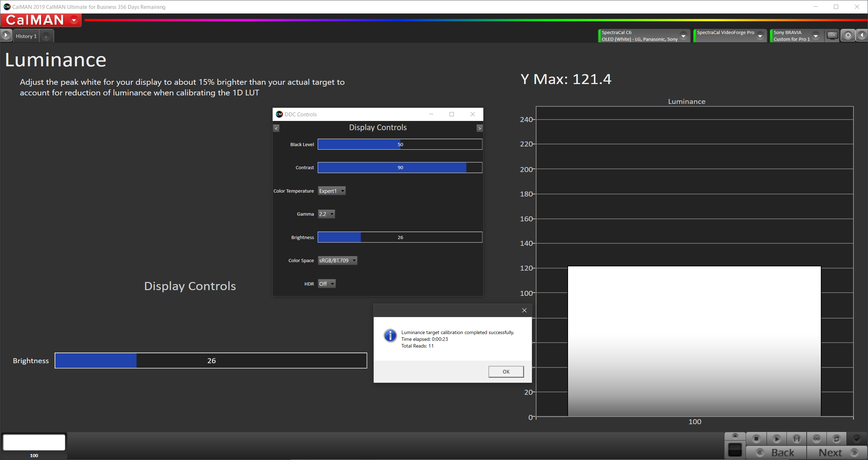The image size is (868, 460).
Task: Open the settings gear icon
Action: 848,35
